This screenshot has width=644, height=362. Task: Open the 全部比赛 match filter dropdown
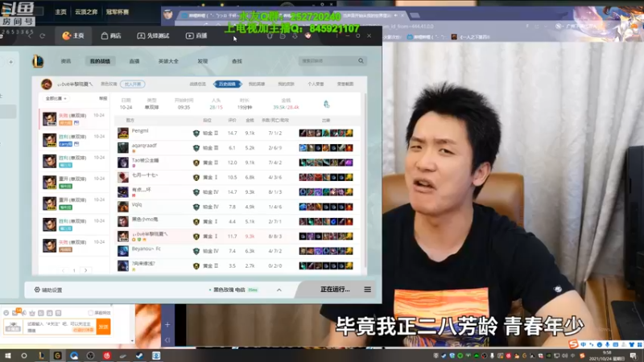[x=56, y=98]
